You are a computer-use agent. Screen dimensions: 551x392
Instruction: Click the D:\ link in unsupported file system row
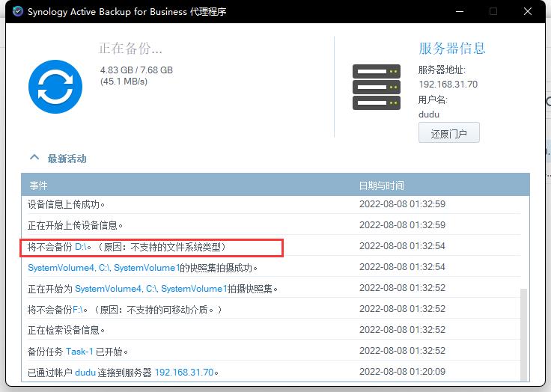81,247
